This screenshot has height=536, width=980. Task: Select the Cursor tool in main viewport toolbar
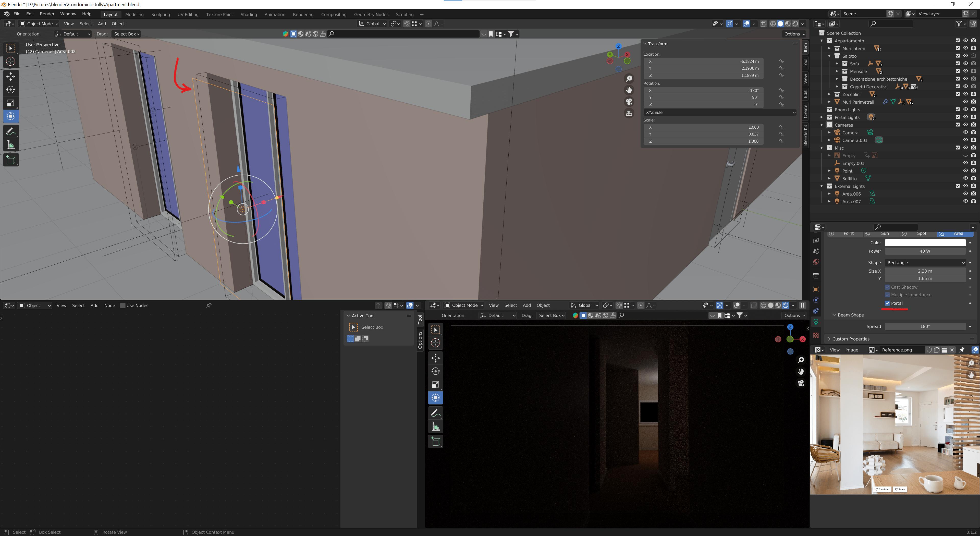11,61
